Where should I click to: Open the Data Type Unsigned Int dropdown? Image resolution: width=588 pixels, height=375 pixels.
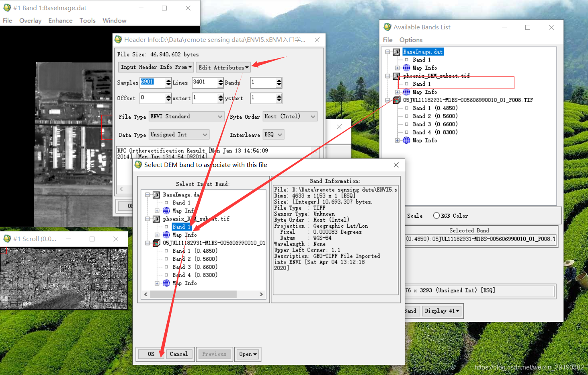[179, 134]
